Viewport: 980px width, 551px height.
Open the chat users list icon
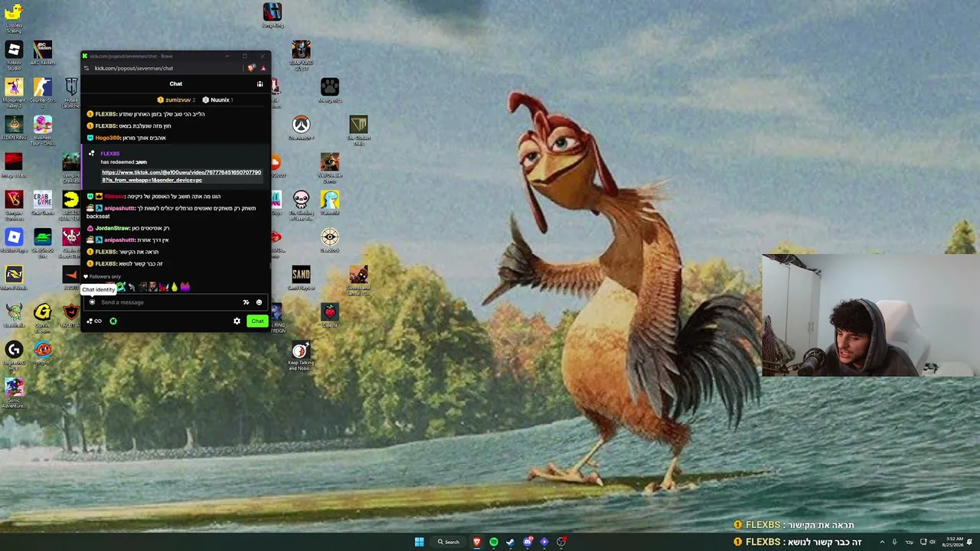(260, 84)
